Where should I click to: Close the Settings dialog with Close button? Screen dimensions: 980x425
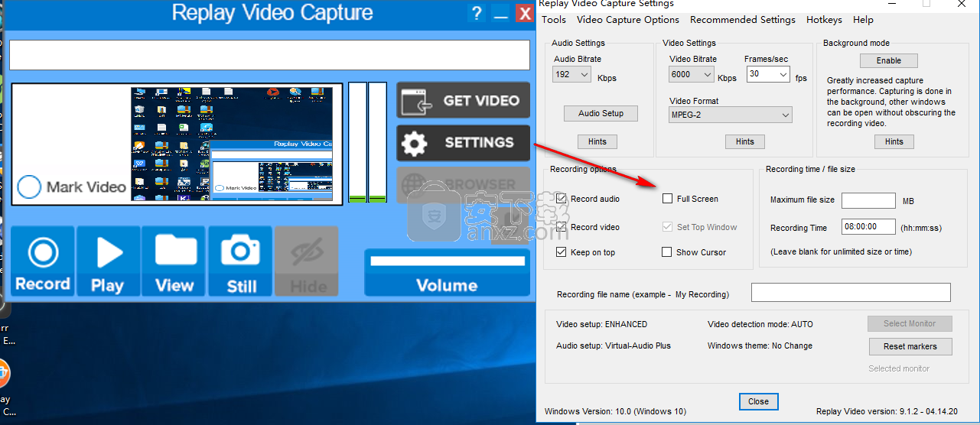point(759,401)
